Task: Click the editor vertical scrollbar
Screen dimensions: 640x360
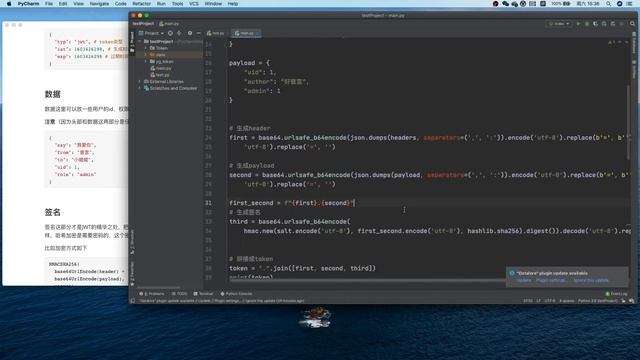Action: pyautogui.click(x=628, y=122)
